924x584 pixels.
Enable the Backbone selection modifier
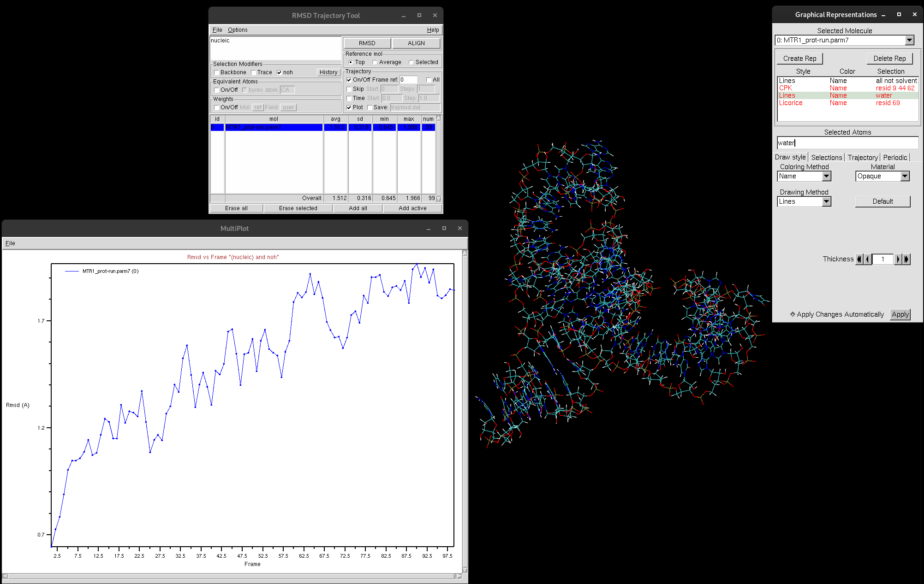(x=216, y=72)
